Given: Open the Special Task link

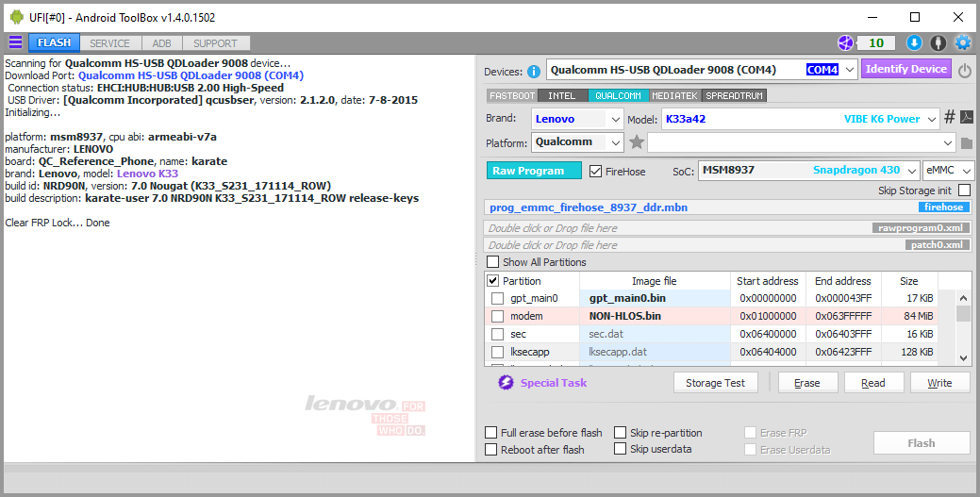Looking at the screenshot, I should [x=553, y=383].
